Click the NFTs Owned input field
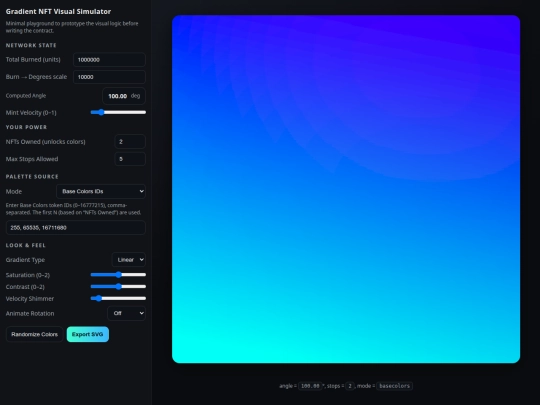 pos(130,142)
